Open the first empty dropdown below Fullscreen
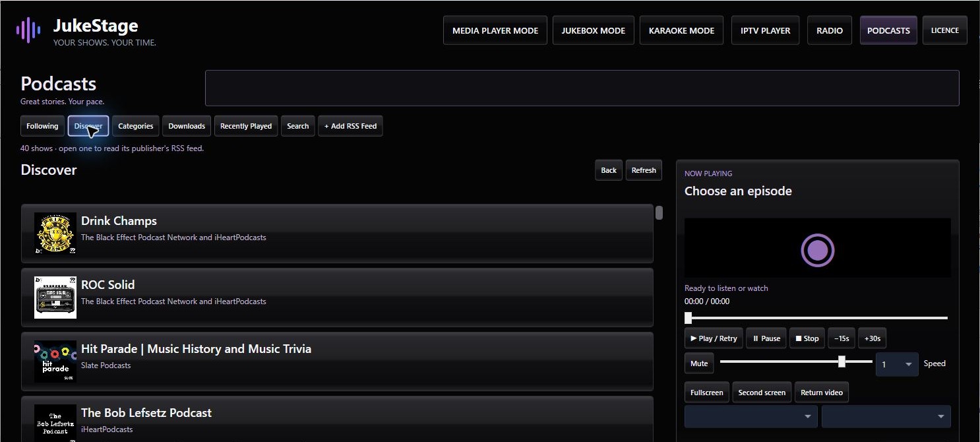This screenshot has width=980, height=442. [750, 416]
